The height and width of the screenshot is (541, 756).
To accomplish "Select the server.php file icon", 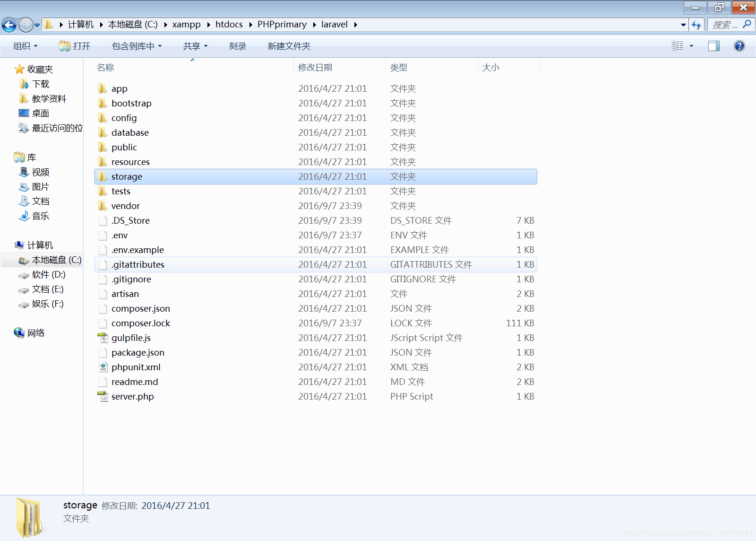I will (103, 396).
